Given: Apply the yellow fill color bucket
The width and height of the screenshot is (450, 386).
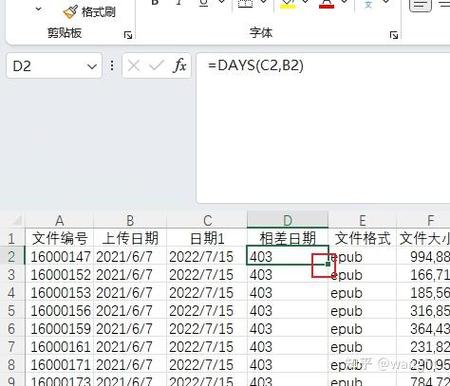Looking at the screenshot, I should tap(288, 4).
